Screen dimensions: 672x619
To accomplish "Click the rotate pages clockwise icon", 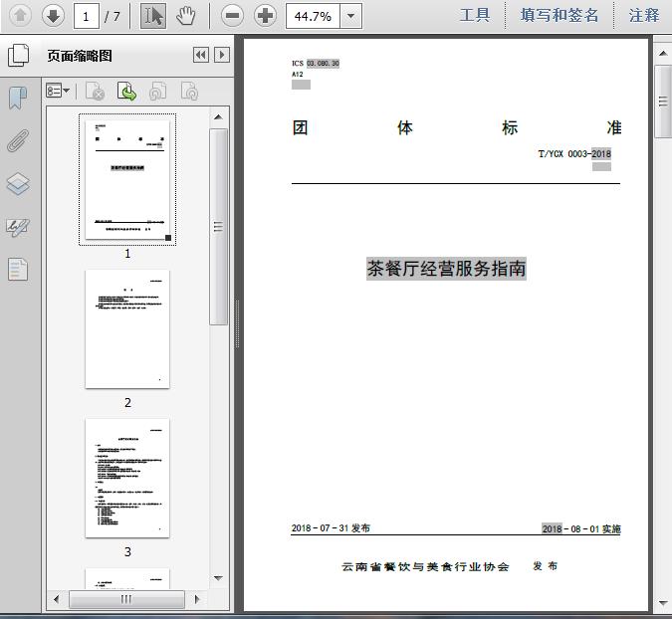I will point(190,92).
